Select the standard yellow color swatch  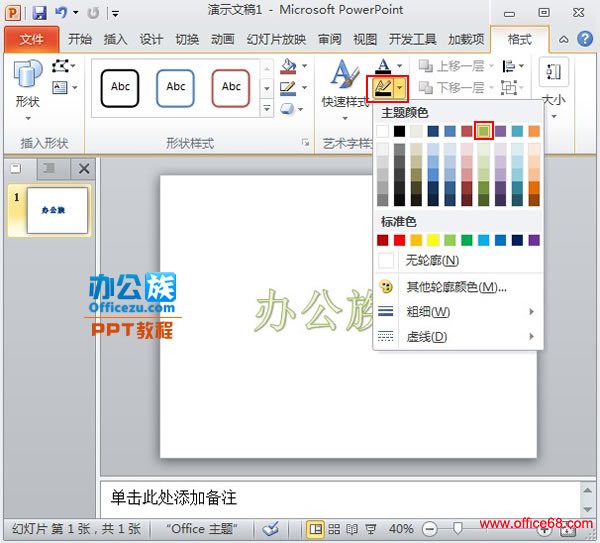[433, 240]
